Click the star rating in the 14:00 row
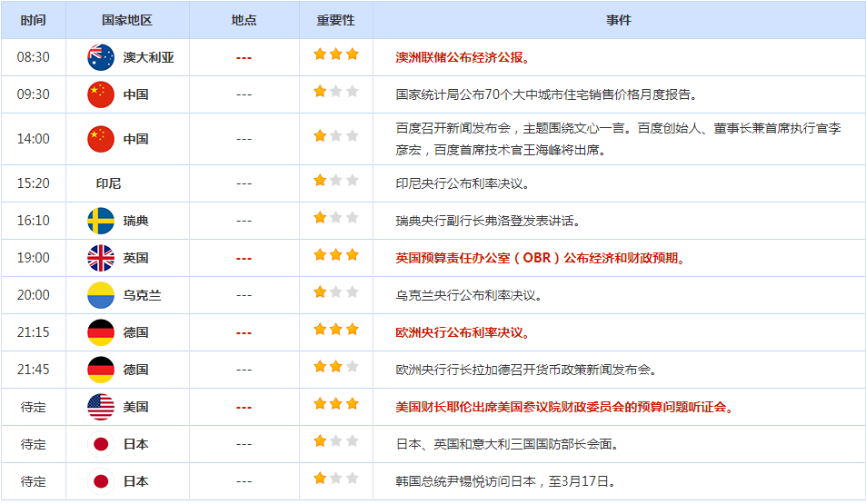Image resolution: width=866 pixels, height=504 pixels. pos(336,136)
